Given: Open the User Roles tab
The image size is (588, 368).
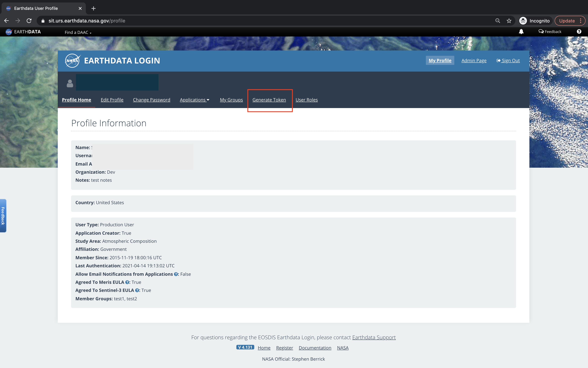Looking at the screenshot, I should pyautogui.click(x=307, y=100).
